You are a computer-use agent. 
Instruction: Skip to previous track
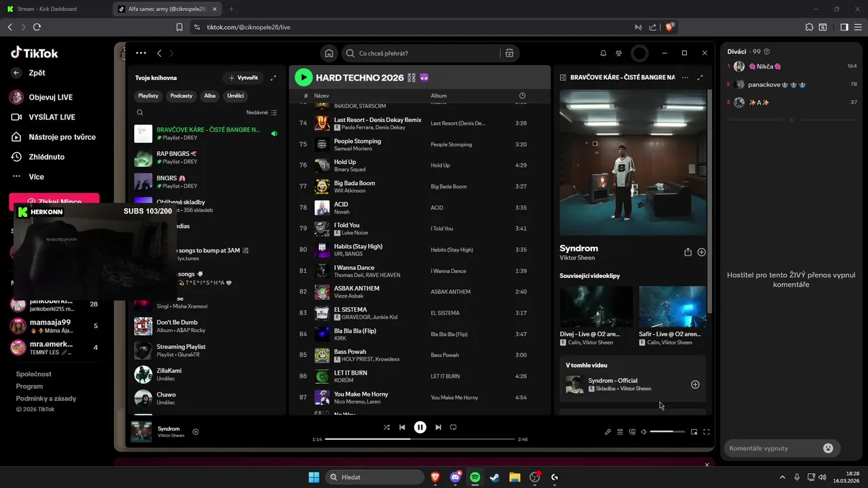click(x=402, y=427)
